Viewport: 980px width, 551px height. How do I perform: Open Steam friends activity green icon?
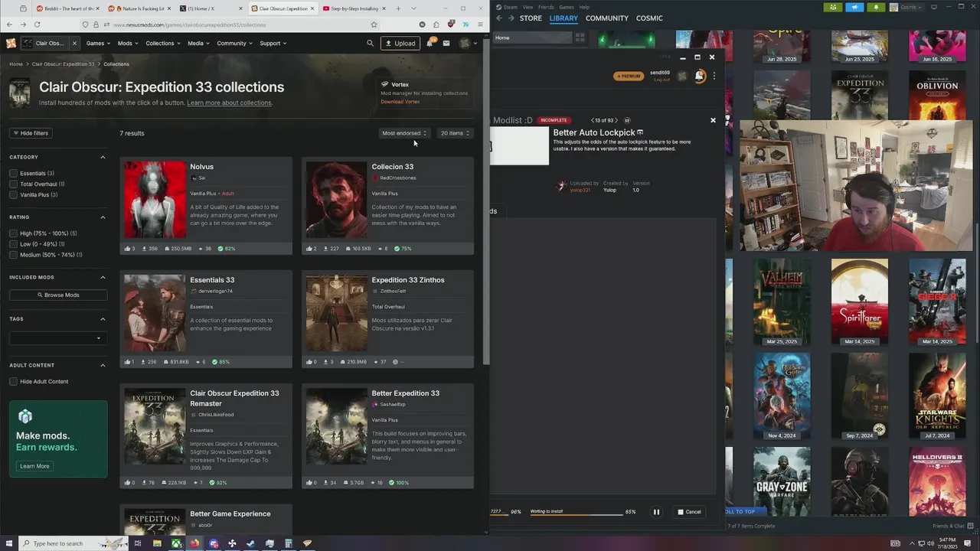(x=833, y=7)
